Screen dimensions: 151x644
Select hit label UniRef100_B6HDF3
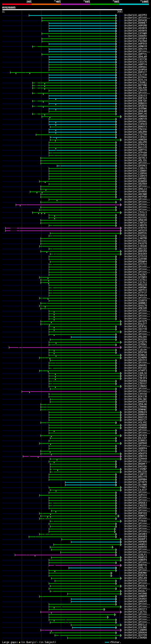135,539
